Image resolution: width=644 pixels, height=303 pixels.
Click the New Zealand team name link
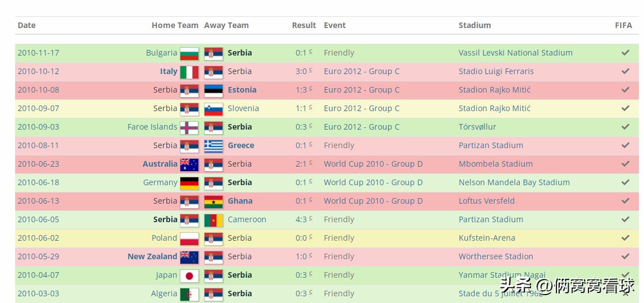point(152,256)
